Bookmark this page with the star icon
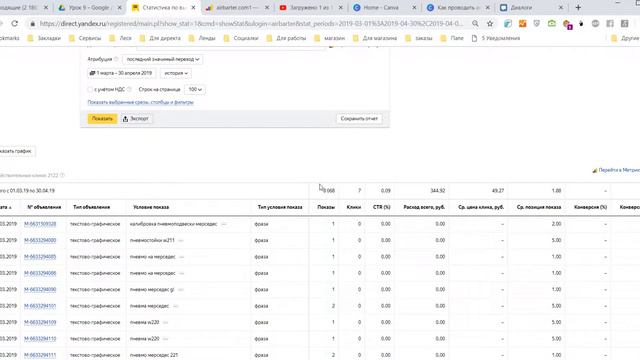The height and width of the screenshot is (360, 640). [x=490, y=24]
